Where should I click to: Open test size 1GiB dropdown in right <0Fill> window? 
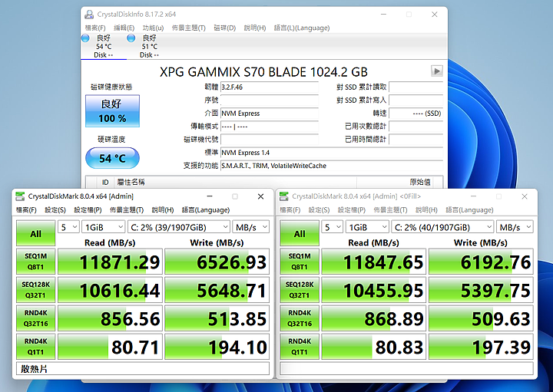click(367, 227)
